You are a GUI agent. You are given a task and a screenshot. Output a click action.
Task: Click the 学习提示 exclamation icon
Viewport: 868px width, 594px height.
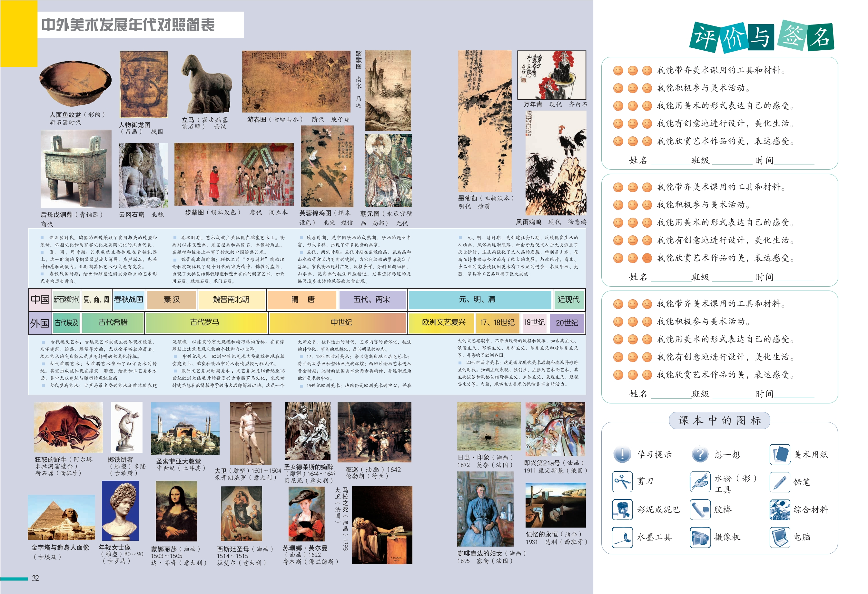pos(622,454)
